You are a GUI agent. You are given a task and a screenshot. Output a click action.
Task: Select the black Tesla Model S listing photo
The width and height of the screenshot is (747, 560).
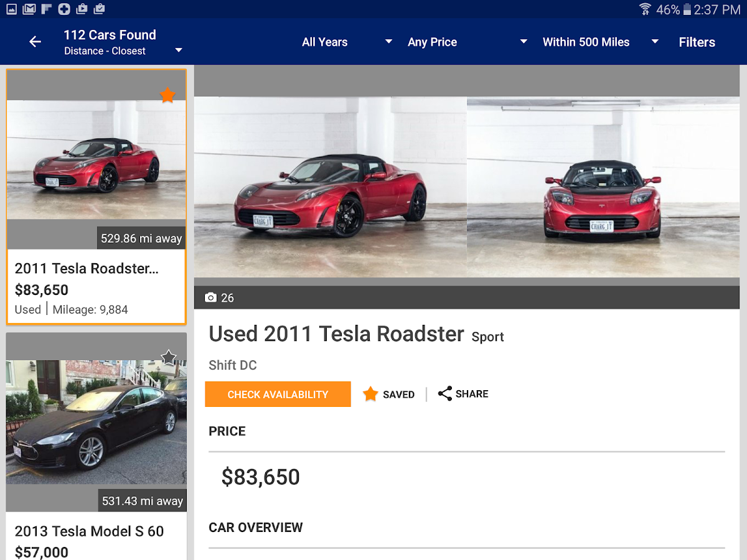96,422
